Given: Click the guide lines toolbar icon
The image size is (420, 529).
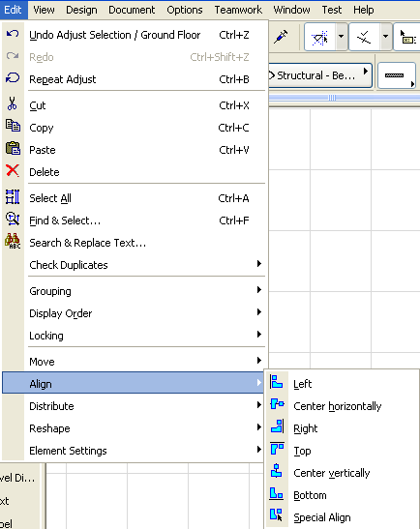Looking at the screenshot, I should (365, 37).
